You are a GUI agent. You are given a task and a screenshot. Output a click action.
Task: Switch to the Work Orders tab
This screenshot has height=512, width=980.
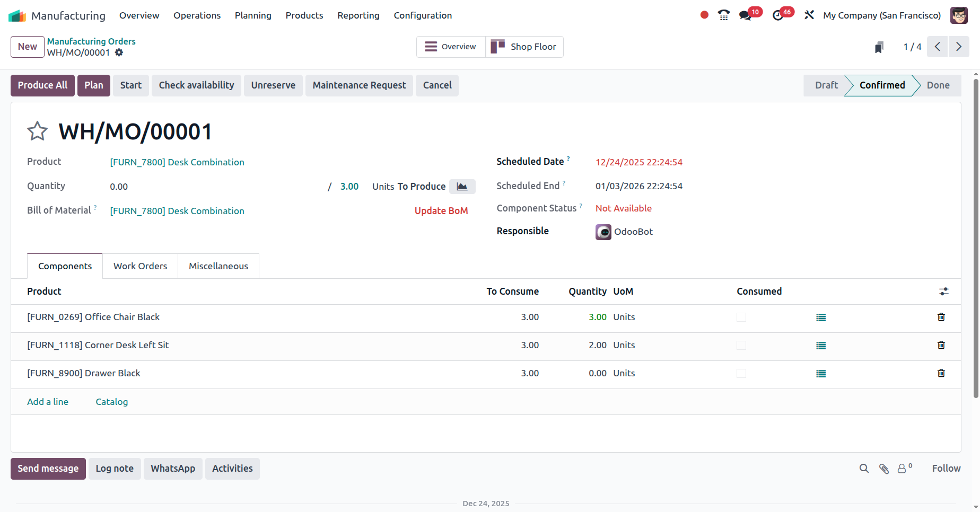139,266
